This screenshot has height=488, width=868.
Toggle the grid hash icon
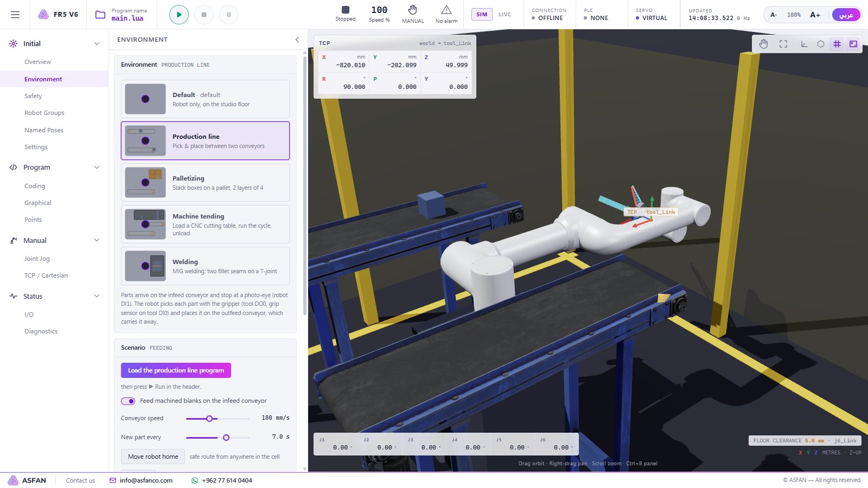coord(837,44)
